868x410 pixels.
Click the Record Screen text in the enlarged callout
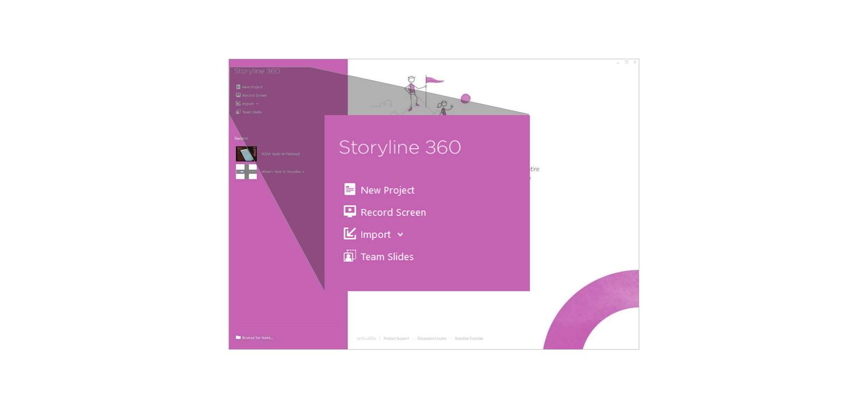coord(393,212)
